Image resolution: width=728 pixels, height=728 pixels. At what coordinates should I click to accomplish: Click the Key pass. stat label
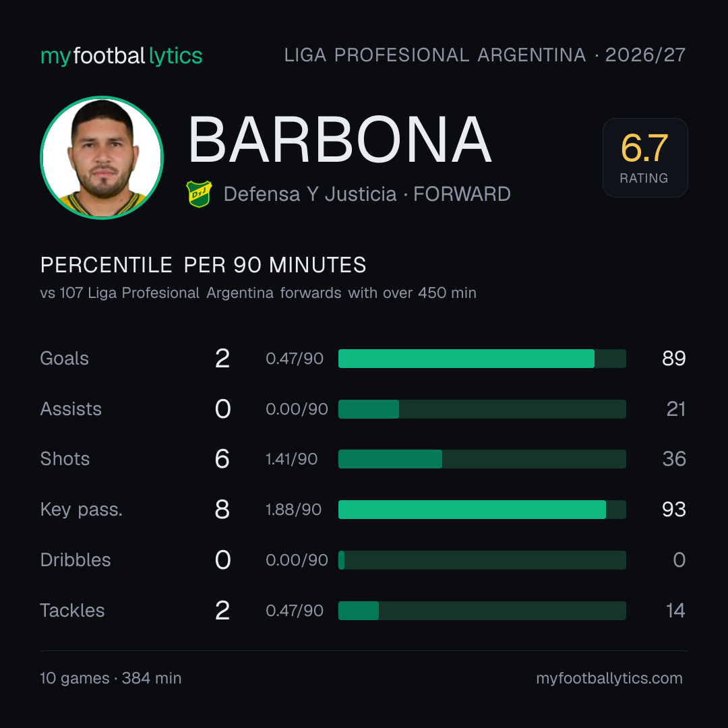tap(82, 510)
